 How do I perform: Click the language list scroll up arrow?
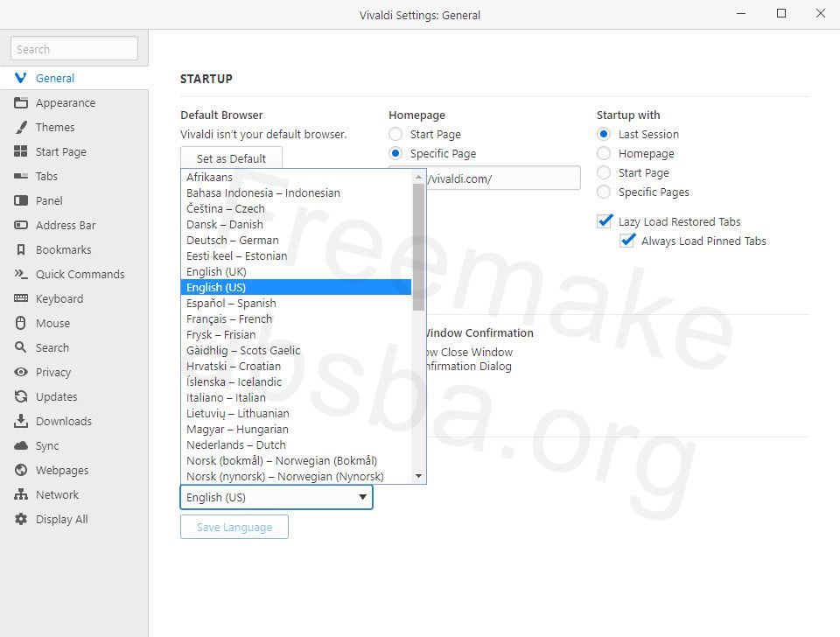[x=418, y=177]
